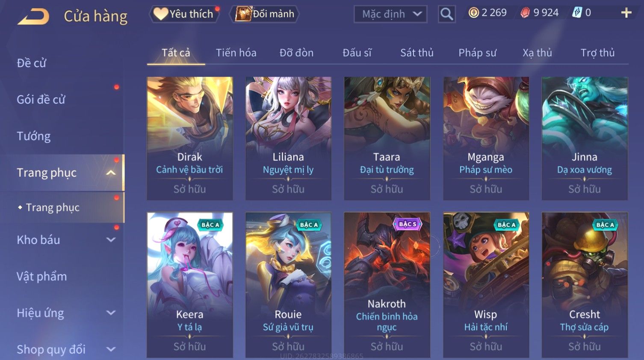Select Liliana Nguyệt mị ly skin card
The image size is (644, 360).
click(288, 138)
